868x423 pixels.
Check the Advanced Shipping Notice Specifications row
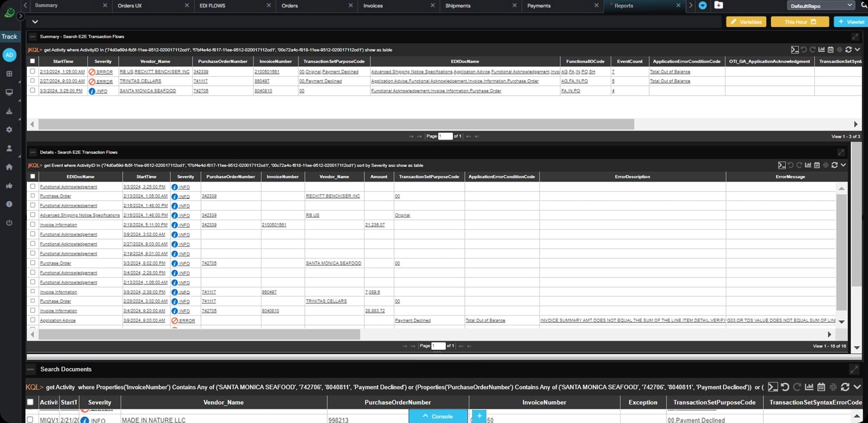click(x=33, y=214)
